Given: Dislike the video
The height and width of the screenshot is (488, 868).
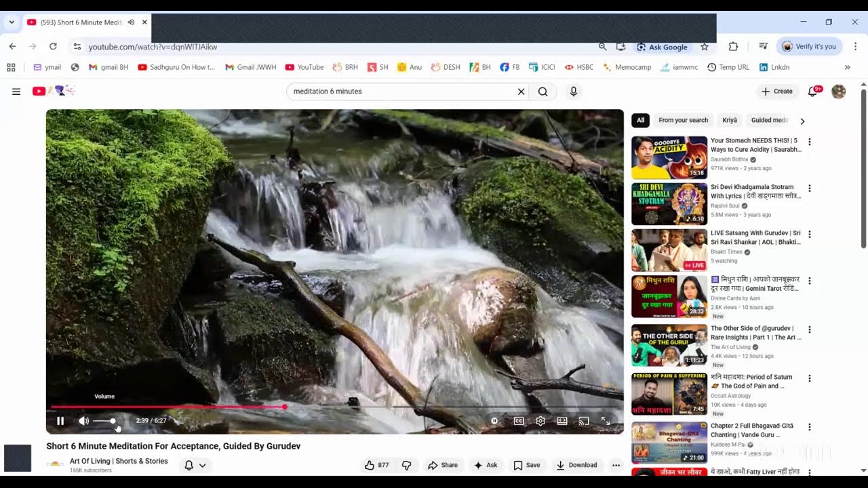Looking at the screenshot, I should coord(407,465).
